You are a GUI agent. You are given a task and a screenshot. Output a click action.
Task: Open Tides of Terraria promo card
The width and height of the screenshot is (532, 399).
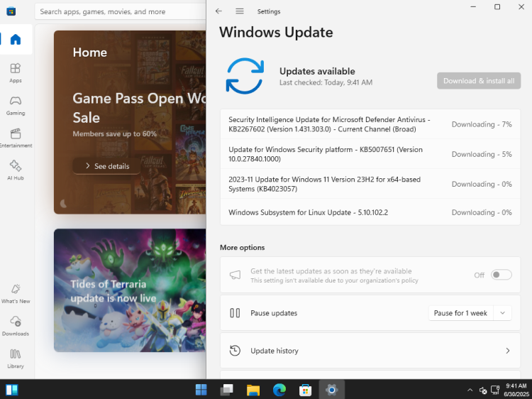(130, 290)
